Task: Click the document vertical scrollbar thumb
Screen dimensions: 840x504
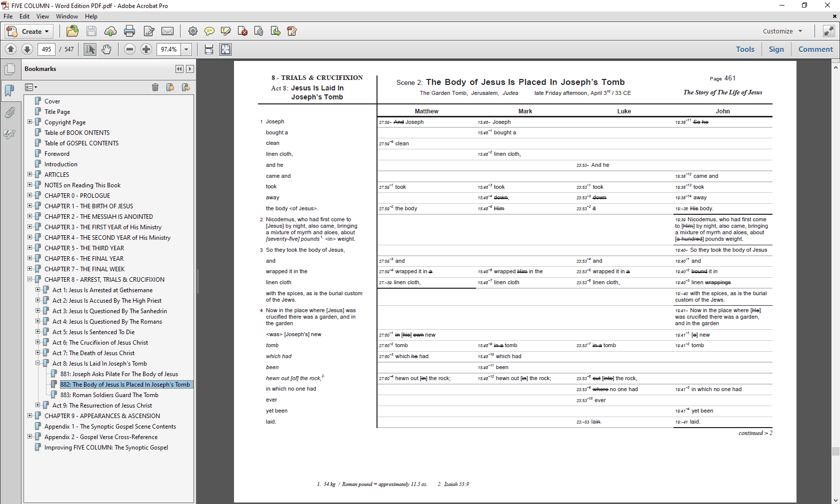Action: coord(835,451)
